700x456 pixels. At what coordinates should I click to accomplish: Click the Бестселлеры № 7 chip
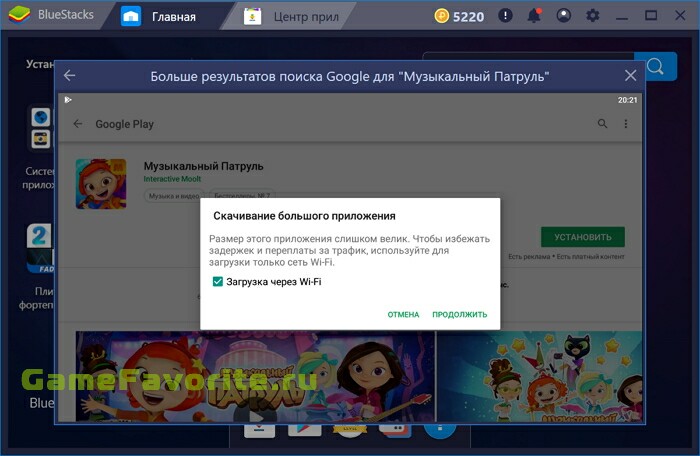pyautogui.click(x=242, y=196)
